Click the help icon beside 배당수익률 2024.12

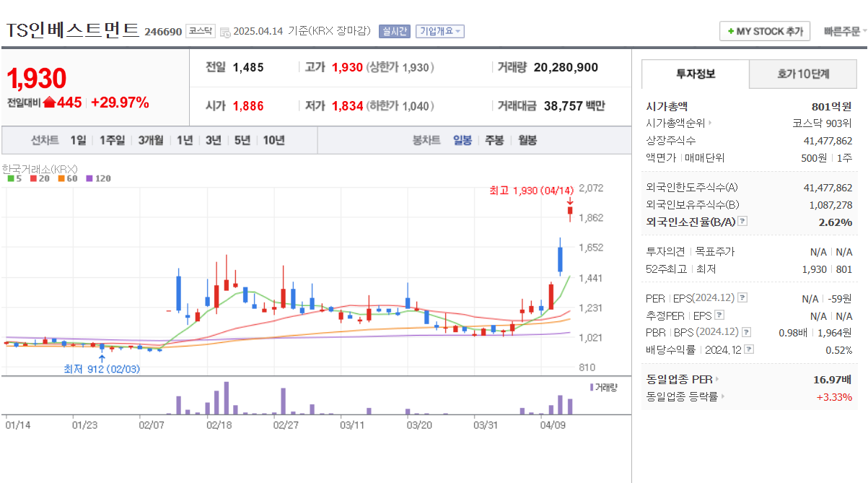pyautogui.click(x=749, y=349)
